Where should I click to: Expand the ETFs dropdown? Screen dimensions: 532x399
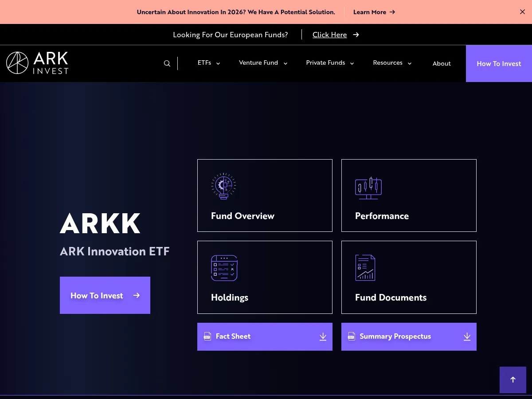(208, 63)
